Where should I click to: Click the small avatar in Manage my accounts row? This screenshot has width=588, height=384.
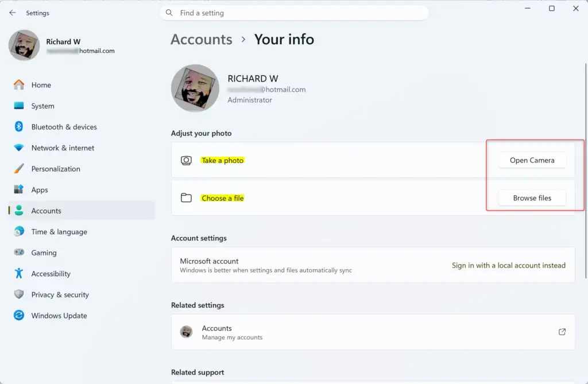[x=186, y=332]
